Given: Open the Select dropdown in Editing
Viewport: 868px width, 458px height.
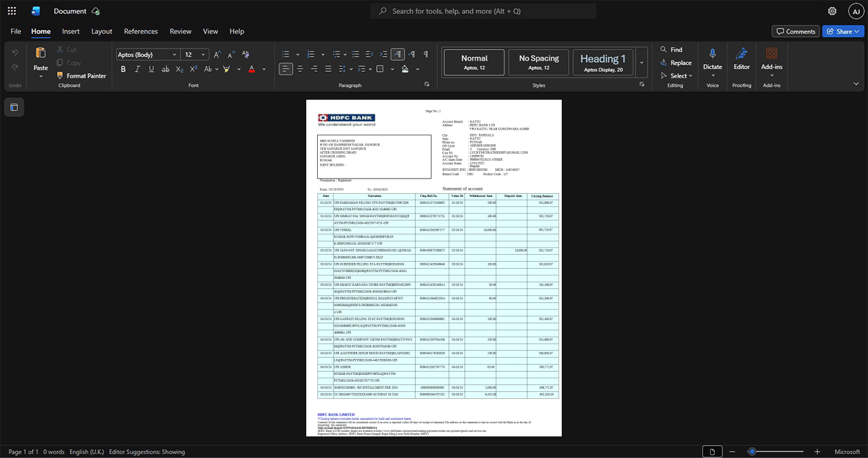Looking at the screenshot, I should point(677,76).
